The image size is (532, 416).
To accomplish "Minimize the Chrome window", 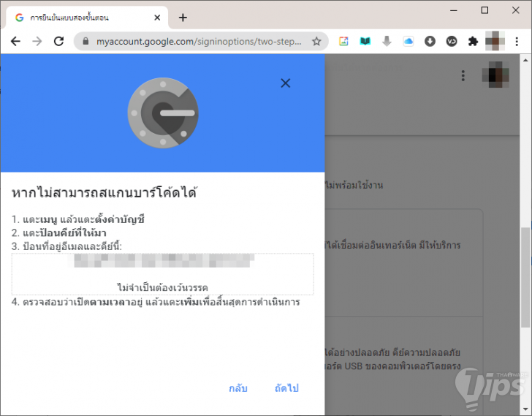I will point(454,10).
